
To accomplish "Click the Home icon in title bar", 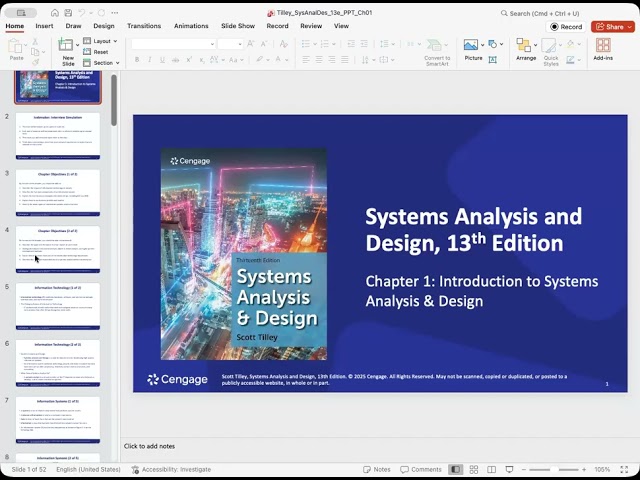I will 55,13.
